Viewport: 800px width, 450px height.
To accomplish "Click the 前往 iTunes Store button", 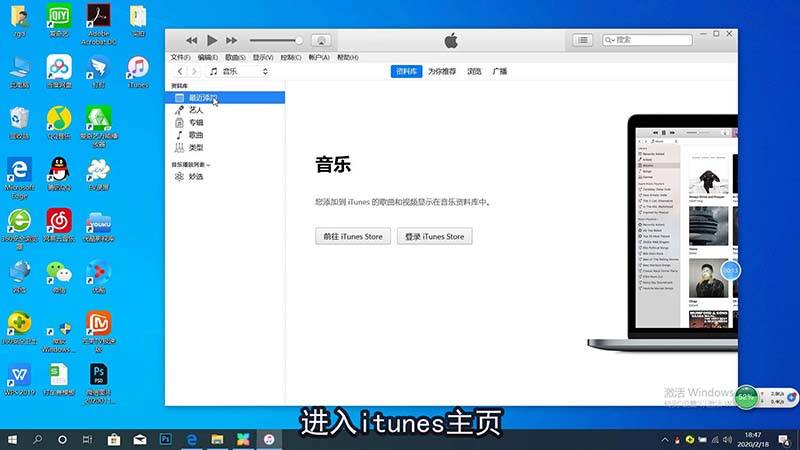I will coord(353,236).
